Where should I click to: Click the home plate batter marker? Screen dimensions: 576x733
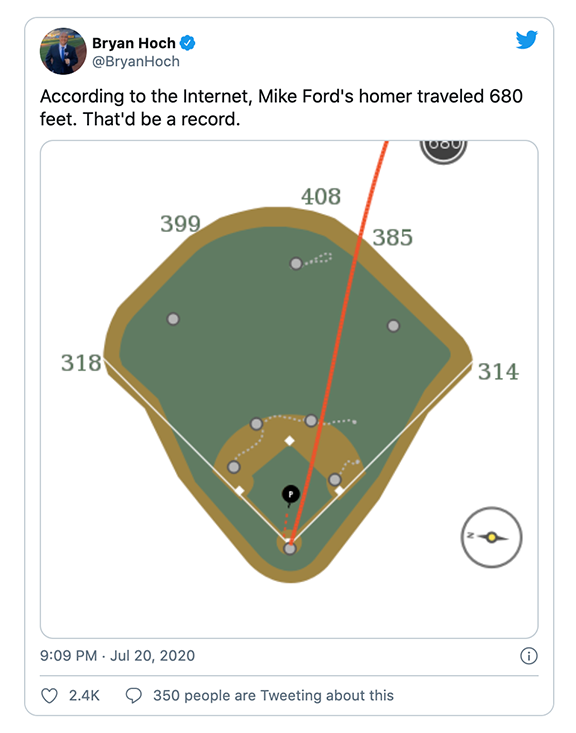point(290,548)
